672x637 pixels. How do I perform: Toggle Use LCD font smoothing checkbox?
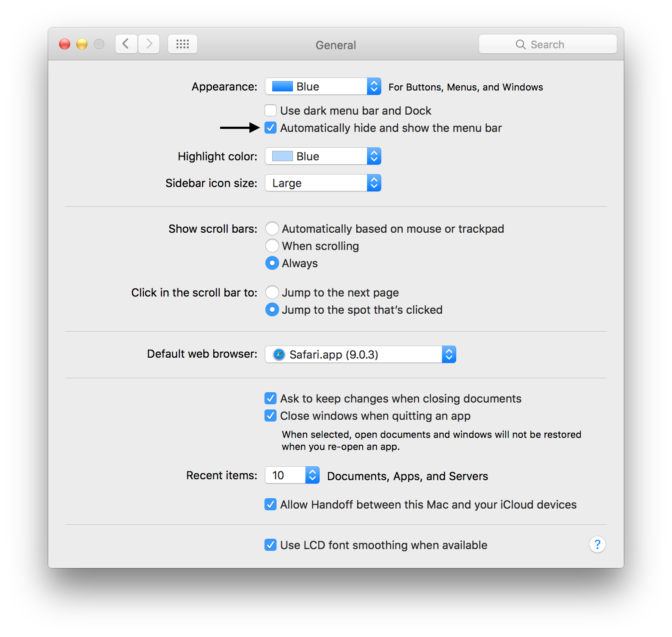(x=271, y=545)
